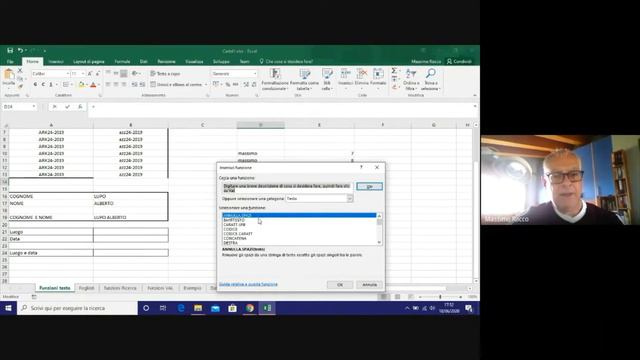Open the Windows Start menu
This screenshot has width=640, height=360.
tap(8, 308)
